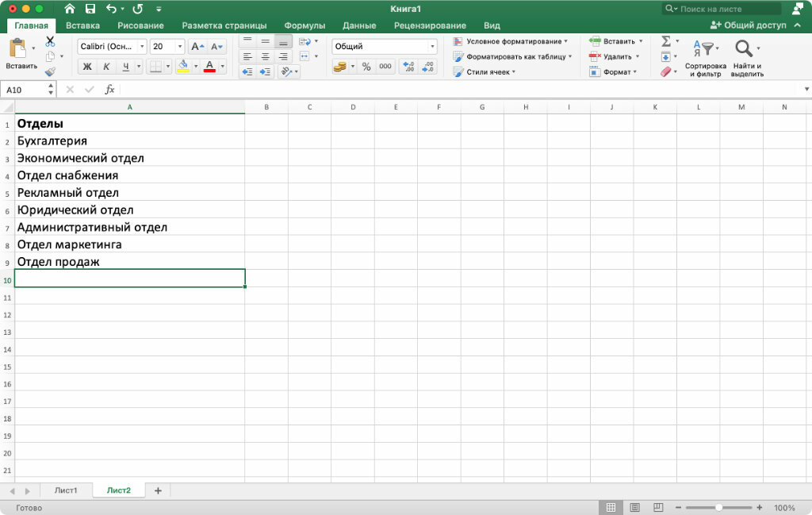Increase the indent level
Viewport: 812px width, 515px height.
click(265, 71)
